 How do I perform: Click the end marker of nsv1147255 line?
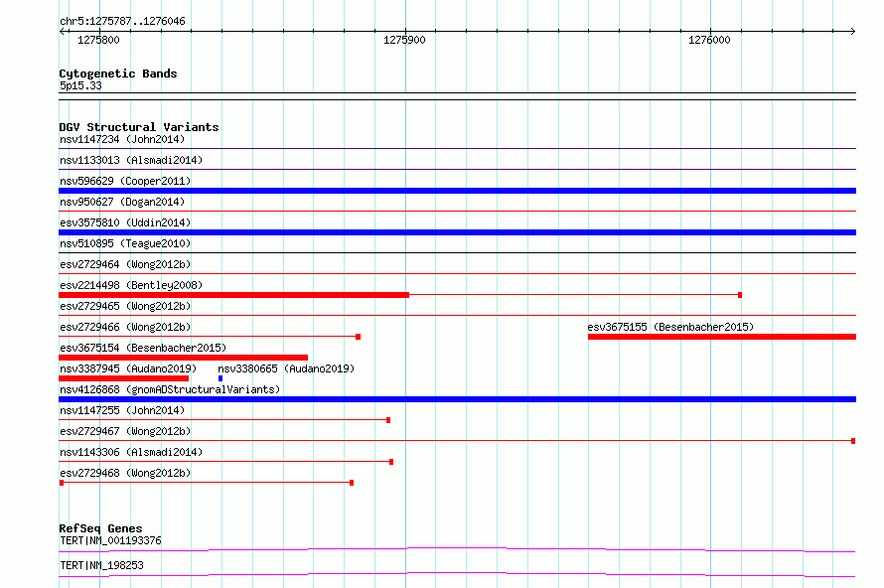pyautogui.click(x=388, y=420)
